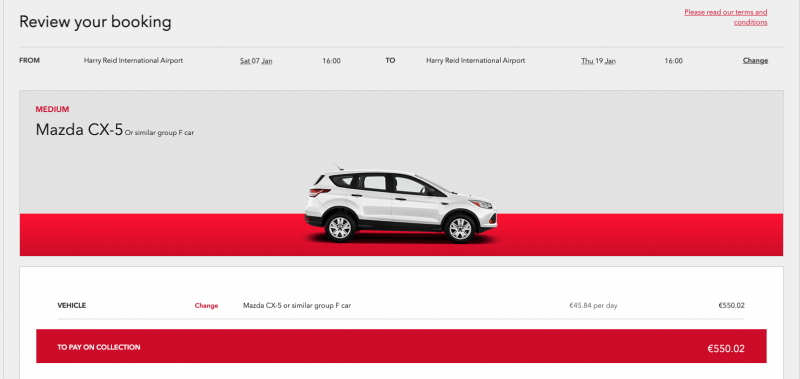
Task: Click the Mazda CX-5 heading
Action: (x=79, y=130)
